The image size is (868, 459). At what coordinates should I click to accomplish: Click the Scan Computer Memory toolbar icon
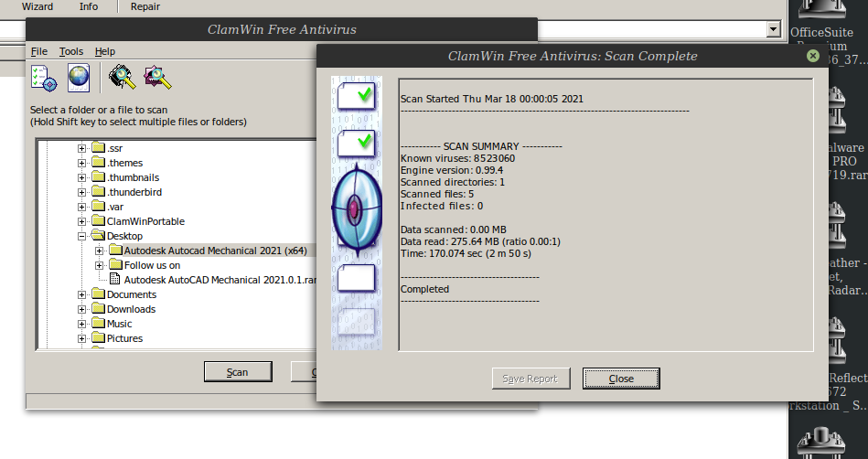point(123,77)
